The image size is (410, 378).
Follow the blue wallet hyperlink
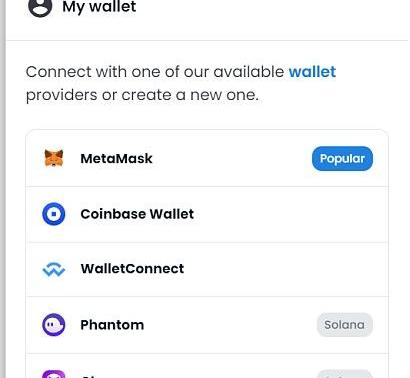312,72
